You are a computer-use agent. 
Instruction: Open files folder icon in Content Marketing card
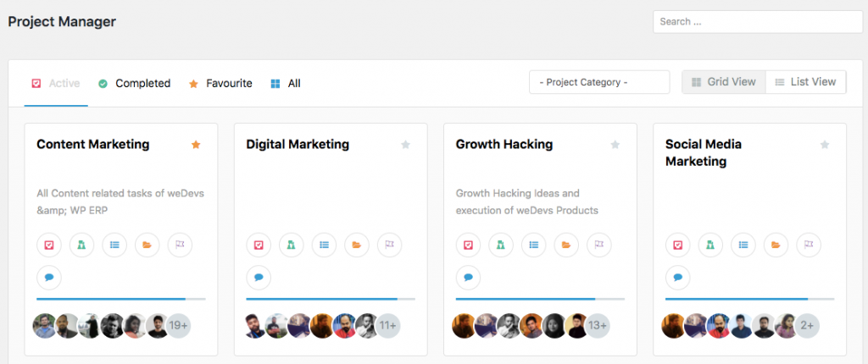(x=147, y=245)
